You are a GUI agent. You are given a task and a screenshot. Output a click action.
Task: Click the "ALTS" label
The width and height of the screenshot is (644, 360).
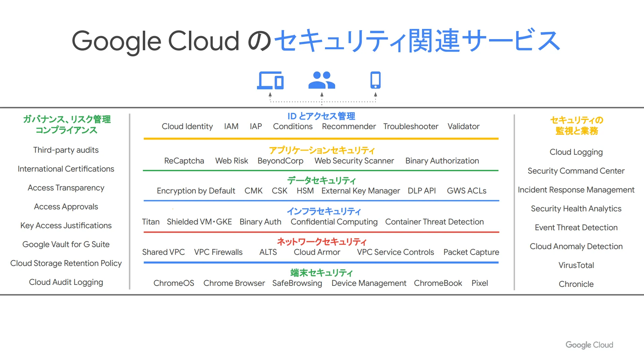point(268,252)
